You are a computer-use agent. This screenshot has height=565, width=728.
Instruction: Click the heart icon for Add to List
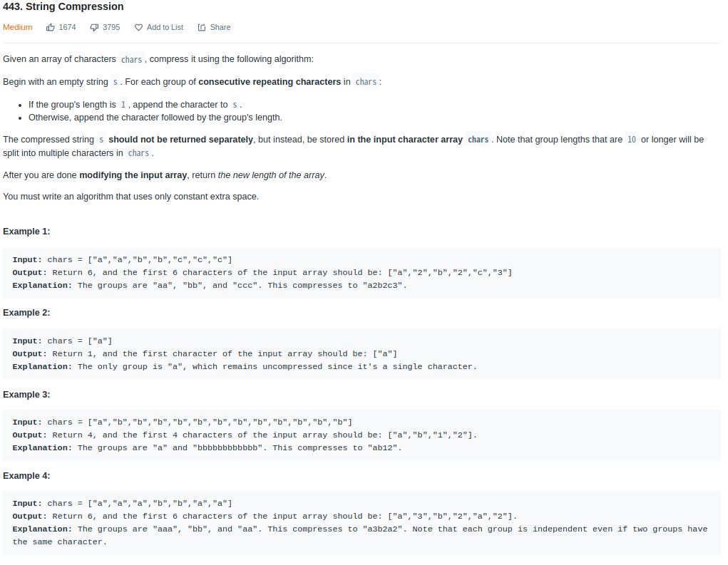click(x=138, y=28)
